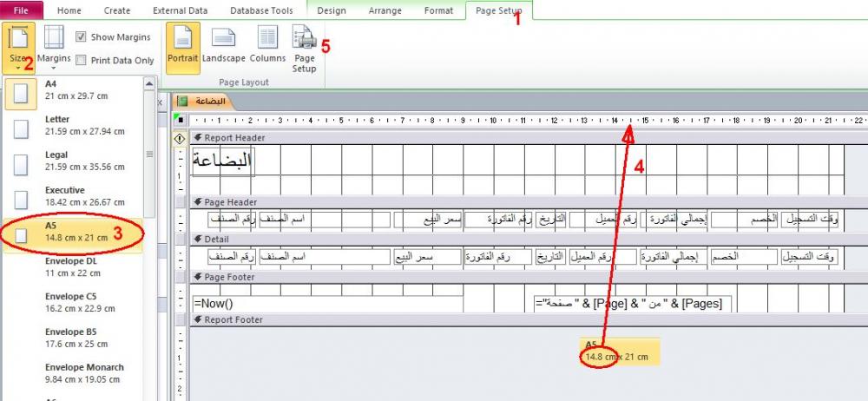
Task: Select the التاريخ field in Detail
Action: [551, 256]
